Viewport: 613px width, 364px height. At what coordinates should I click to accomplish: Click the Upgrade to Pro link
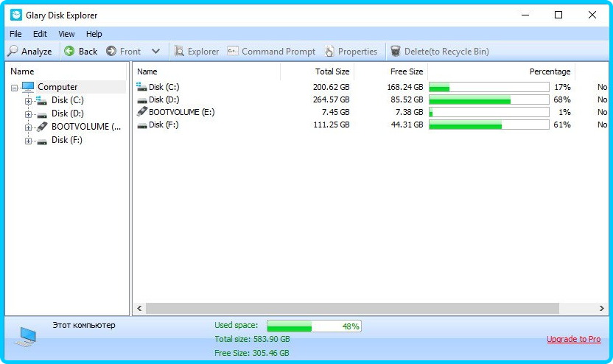coord(573,339)
